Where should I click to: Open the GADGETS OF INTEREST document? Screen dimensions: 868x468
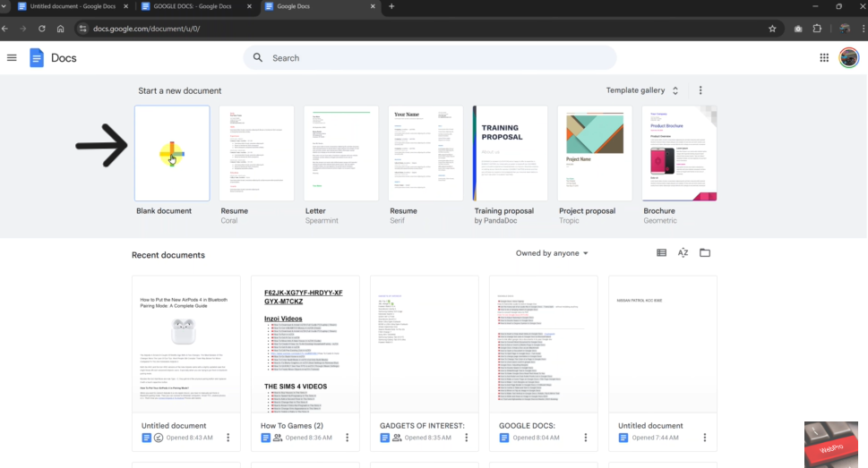point(424,345)
